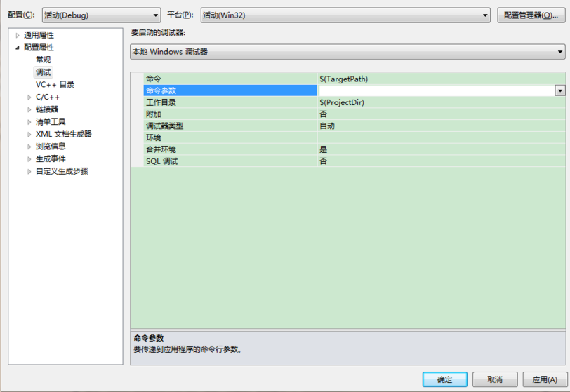Expand the 浏览信息 node arrow
Screen dimensions: 570x392
[x=29, y=147]
